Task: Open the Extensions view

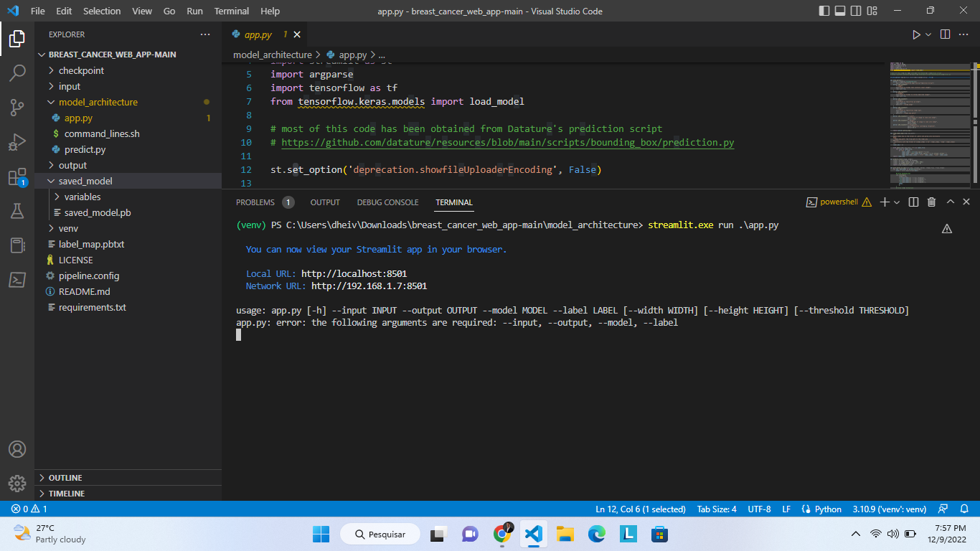Action: (x=17, y=175)
